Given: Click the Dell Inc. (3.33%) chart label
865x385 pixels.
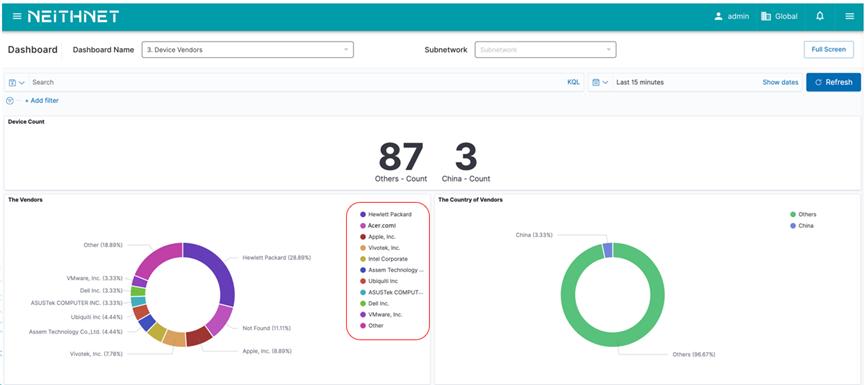Looking at the screenshot, I should point(102,290).
